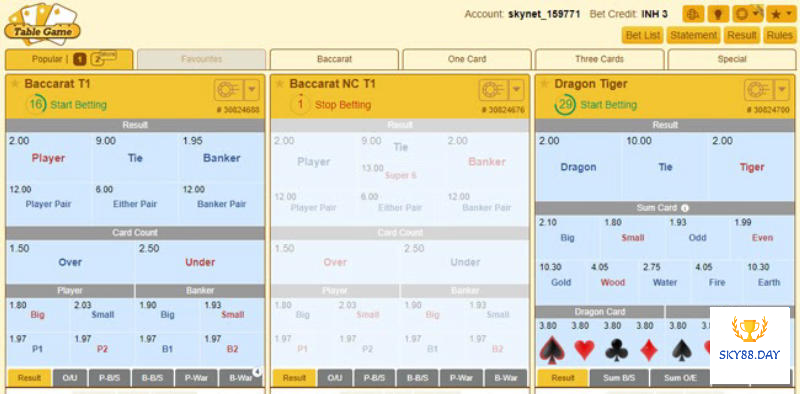Open B-War tab under Baccarat T1
Image resolution: width=800 pixels, height=394 pixels.
(x=240, y=378)
